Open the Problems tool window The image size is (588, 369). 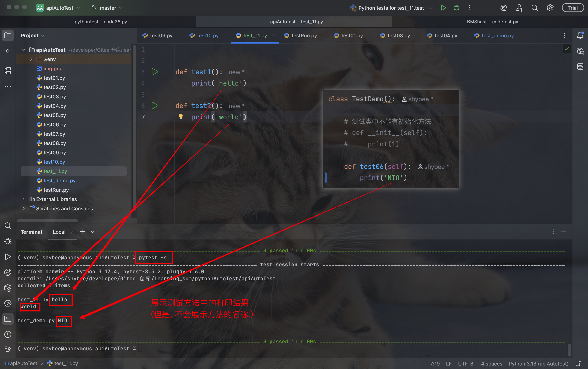(8, 334)
